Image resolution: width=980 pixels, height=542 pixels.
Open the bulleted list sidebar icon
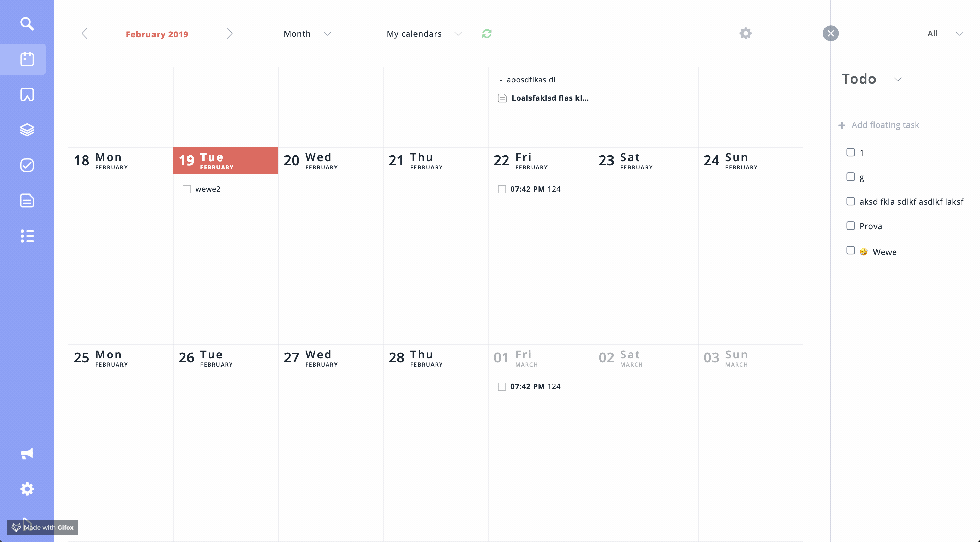pos(27,236)
